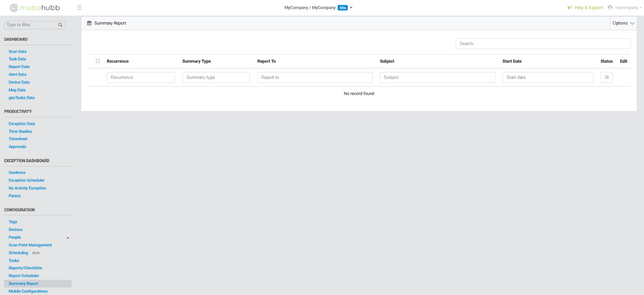Focus the Recurrence filter field
This screenshot has width=644, height=295.
tap(140, 77)
